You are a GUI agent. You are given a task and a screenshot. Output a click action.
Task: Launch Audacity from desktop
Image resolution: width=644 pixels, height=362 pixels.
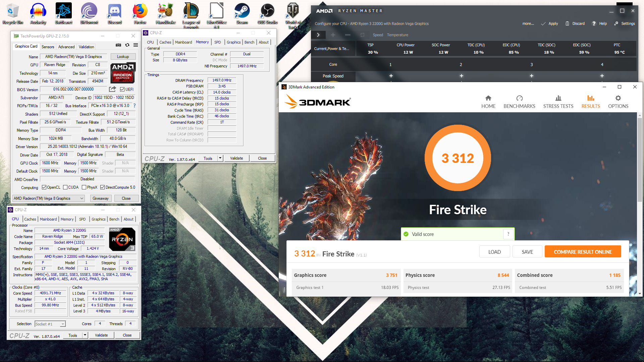click(38, 13)
